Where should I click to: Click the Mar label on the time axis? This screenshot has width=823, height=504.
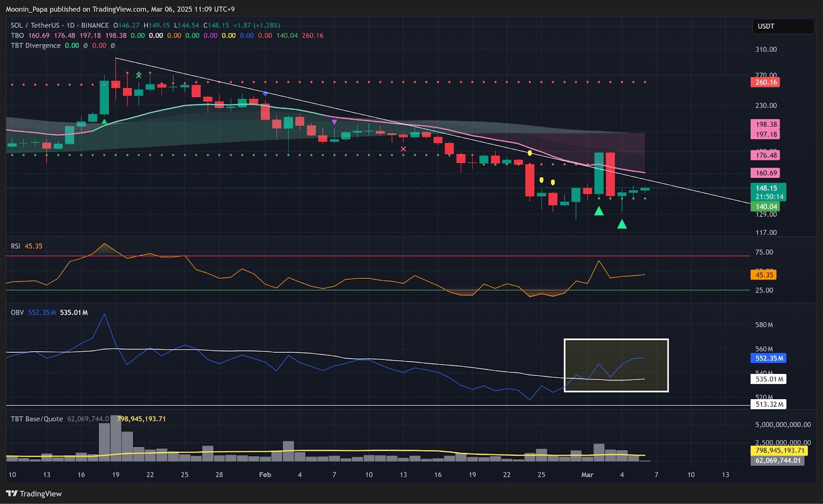pos(587,475)
